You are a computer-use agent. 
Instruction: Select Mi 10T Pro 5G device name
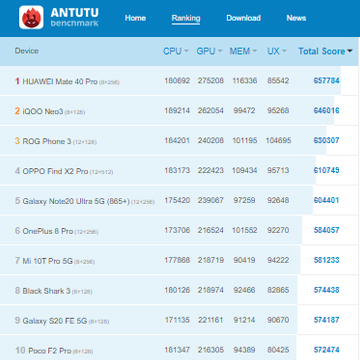pos(48,261)
